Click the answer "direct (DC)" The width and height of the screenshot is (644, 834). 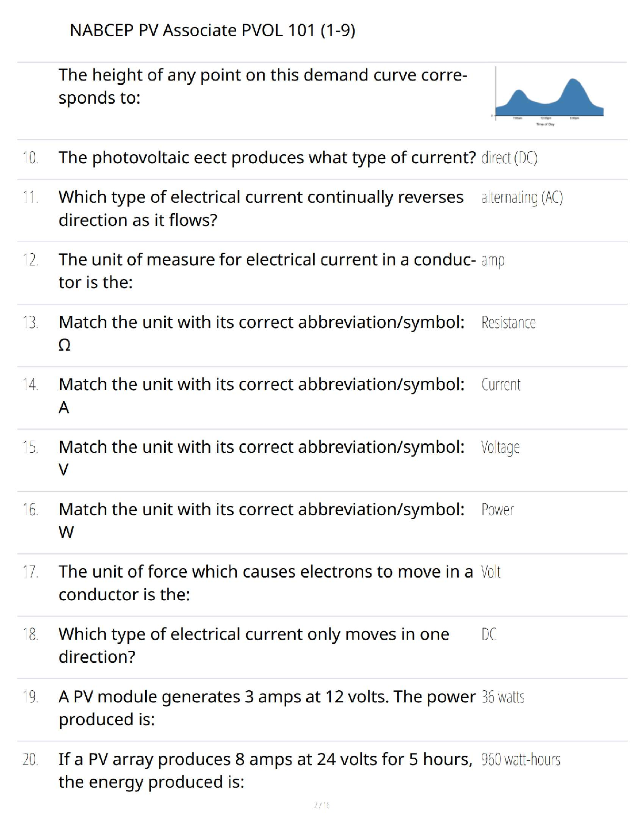pyautogui.click(x=509, y=158)
